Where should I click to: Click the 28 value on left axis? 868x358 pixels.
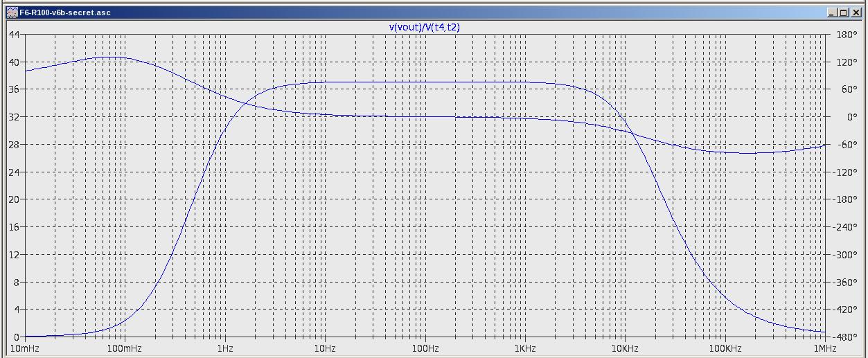[14, 145]
